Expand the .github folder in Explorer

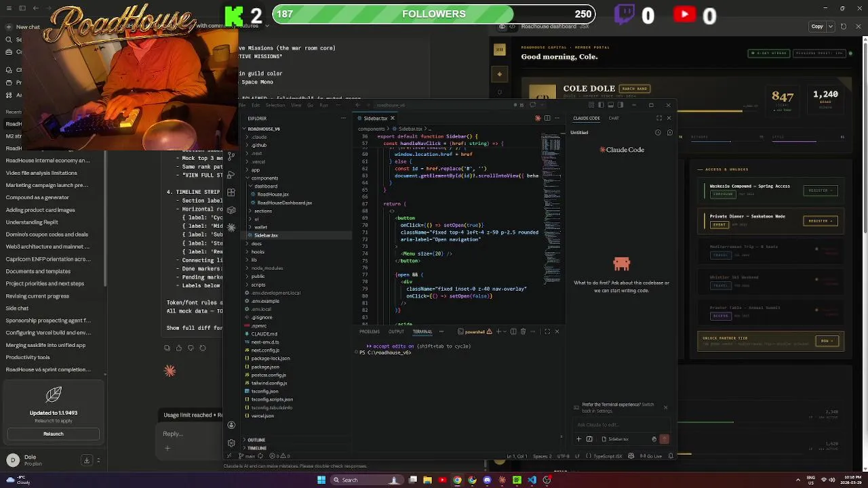pyautogui.click(x=296, y=145)
